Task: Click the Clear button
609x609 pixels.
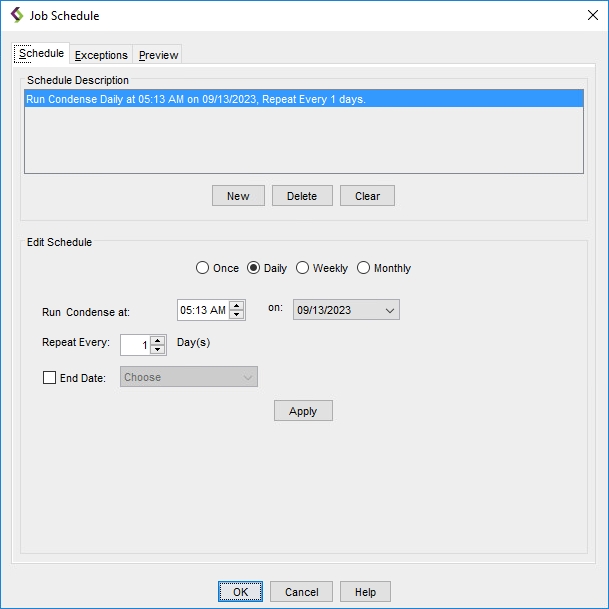Action: [367, 196]
